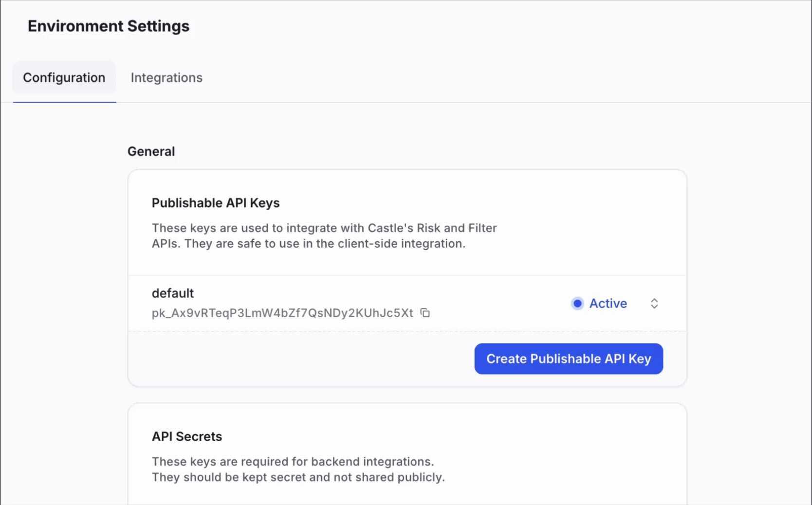The width and height of the screenshot is (812, 505).
Task: Click the General section heading
Action: [151, 151]
